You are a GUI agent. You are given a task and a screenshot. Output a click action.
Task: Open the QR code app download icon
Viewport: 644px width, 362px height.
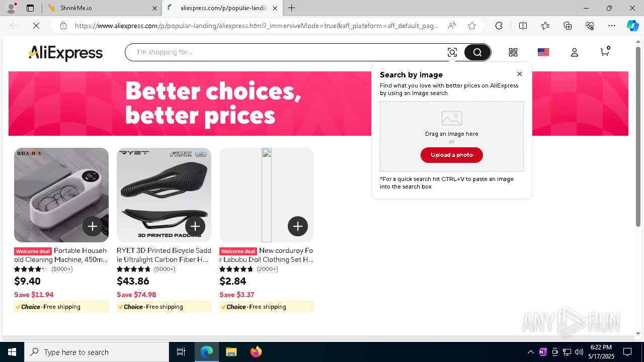pos(513,52)
